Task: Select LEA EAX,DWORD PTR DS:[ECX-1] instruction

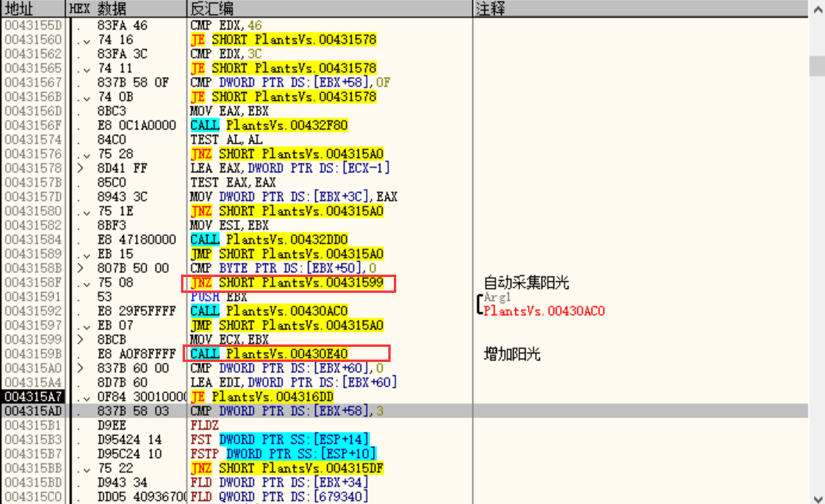Action: pyautogui.click(x=290, y=167)
